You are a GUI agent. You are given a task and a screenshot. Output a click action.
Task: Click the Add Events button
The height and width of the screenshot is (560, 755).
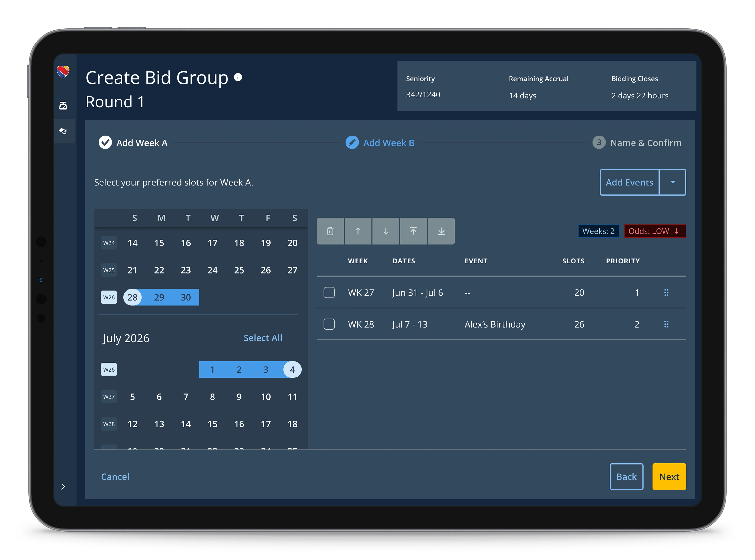pos(630,182)
